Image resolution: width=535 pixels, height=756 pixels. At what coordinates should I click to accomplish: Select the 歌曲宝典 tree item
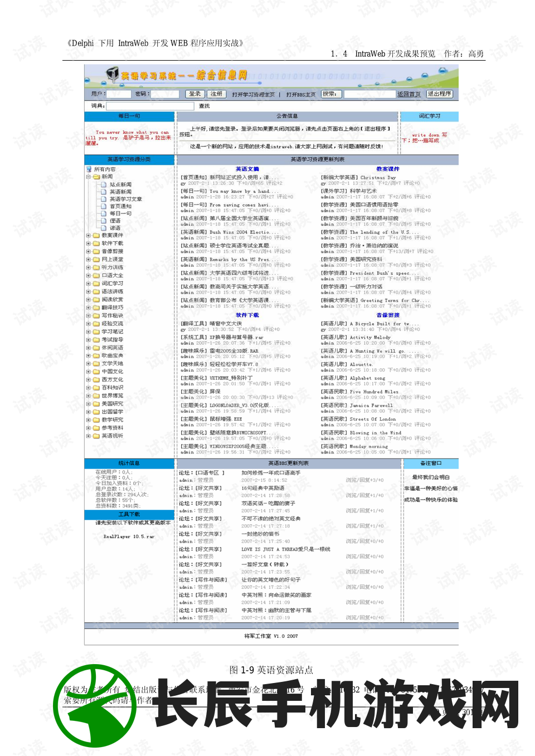[112, 355]
